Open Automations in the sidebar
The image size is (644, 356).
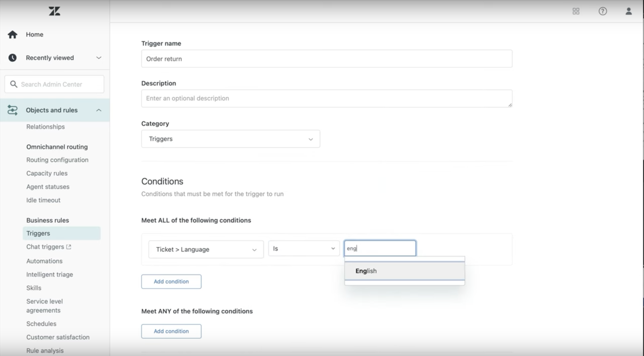click(45, 261)
